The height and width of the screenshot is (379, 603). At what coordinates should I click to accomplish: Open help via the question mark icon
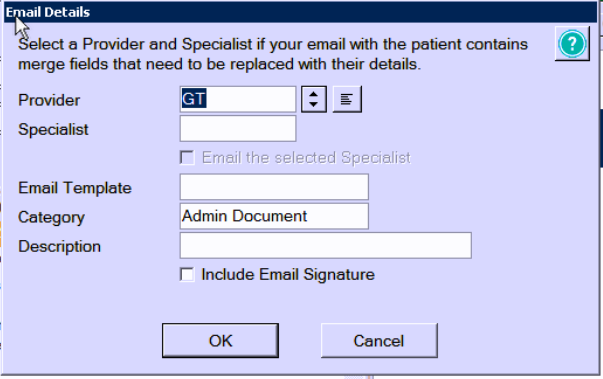tap(572, 43)
